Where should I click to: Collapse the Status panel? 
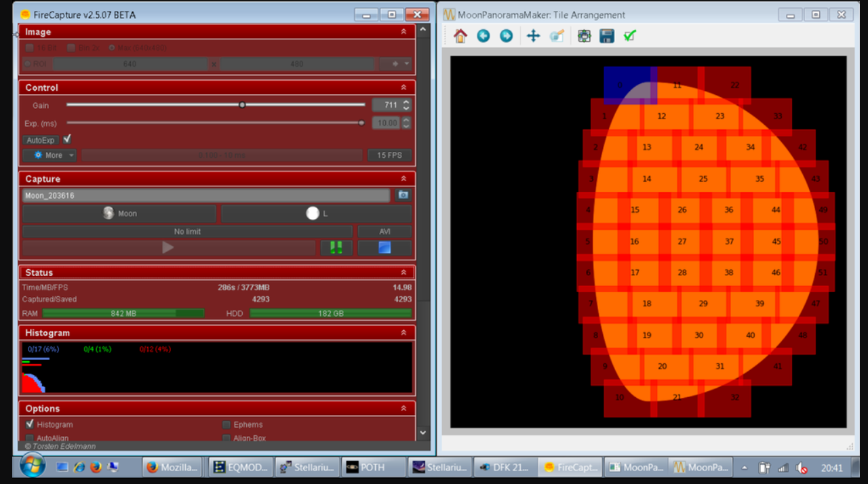[x=403, y=273]
